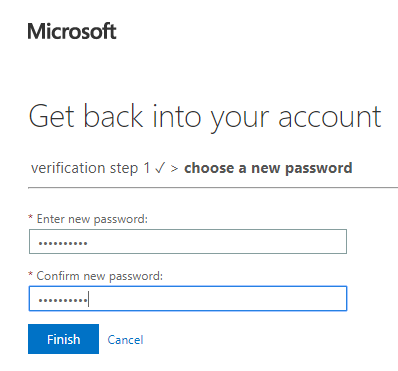
Task: Click empty area of Confirm new password box
Action: click(218, 298)
